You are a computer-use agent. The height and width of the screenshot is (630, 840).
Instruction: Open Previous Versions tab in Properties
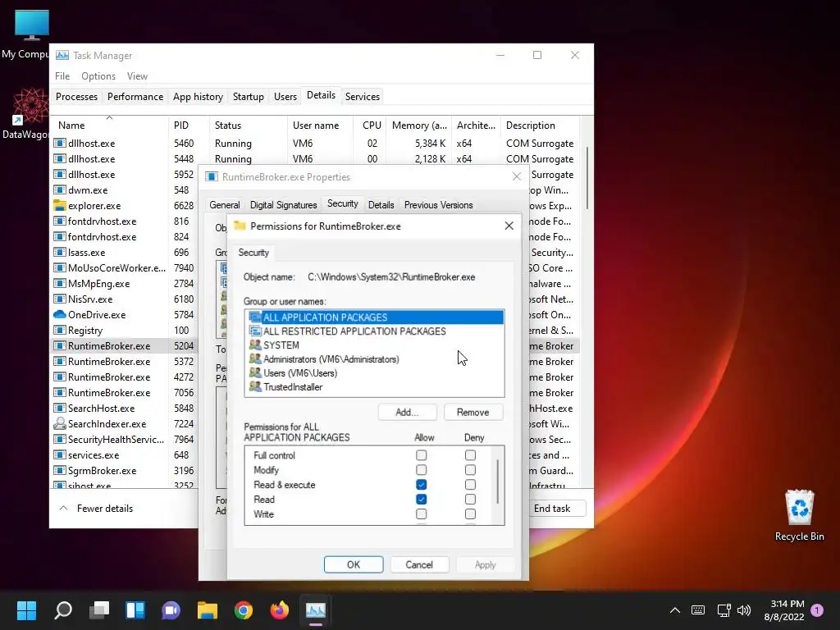438,205
